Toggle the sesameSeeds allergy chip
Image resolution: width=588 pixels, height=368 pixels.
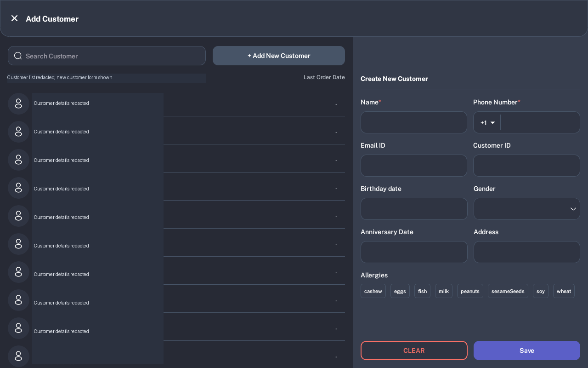tap(508, 291)
